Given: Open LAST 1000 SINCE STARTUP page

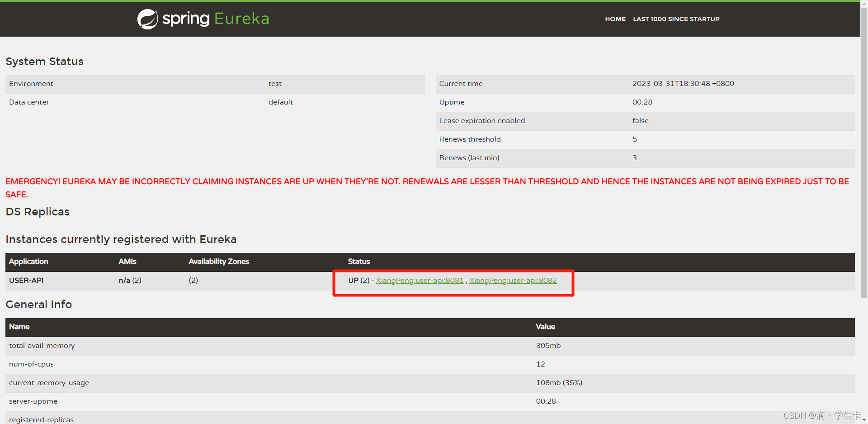Looking at the screenshot, I should click(676, 19).
